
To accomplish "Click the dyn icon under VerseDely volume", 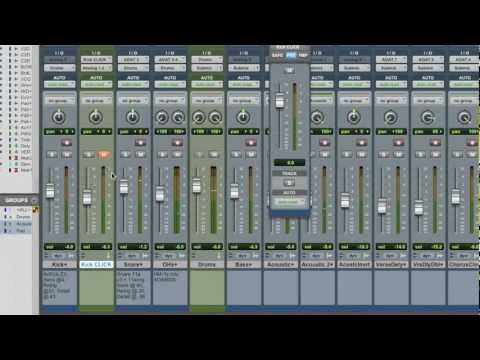I will (x=390, y=256).
